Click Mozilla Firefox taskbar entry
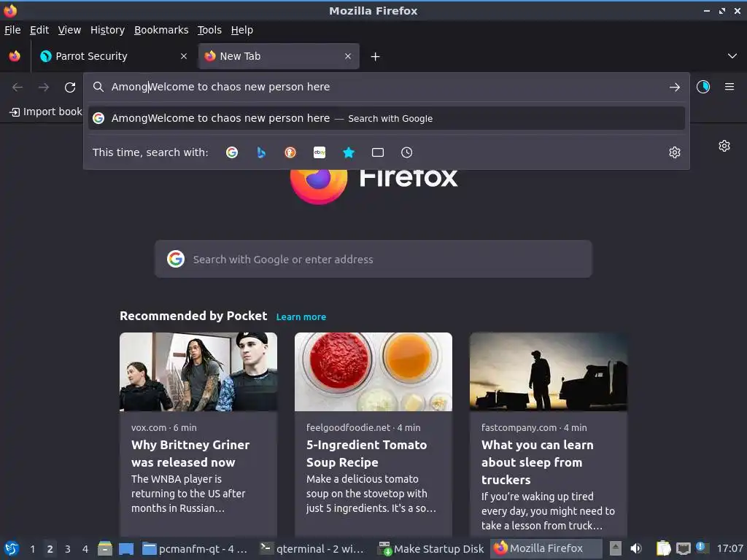This screenshot has height=560, width=747. pos(546,548)
